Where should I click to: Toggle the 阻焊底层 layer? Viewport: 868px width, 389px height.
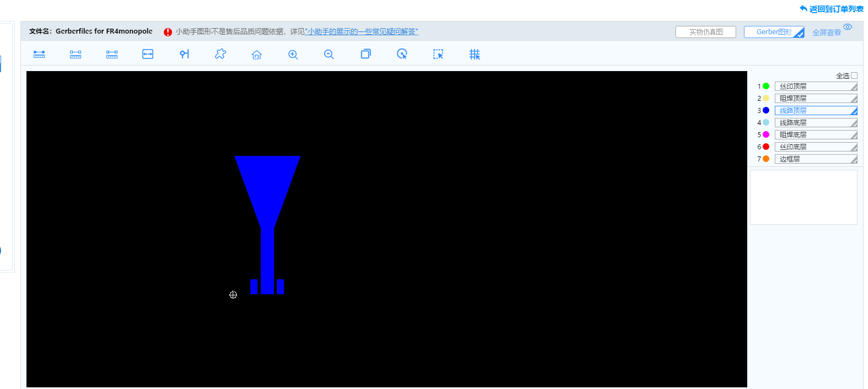pyautogui.click(x=816, y=134)
